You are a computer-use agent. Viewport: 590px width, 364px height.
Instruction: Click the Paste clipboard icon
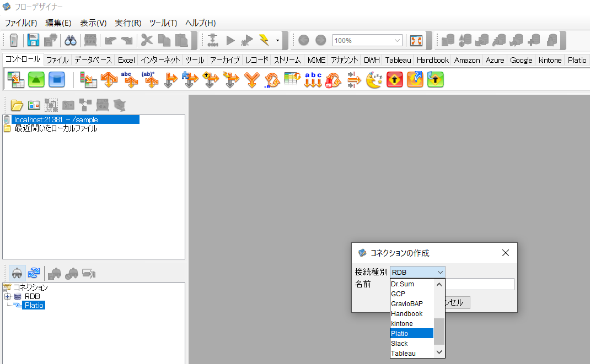click(x=181, y=40)
